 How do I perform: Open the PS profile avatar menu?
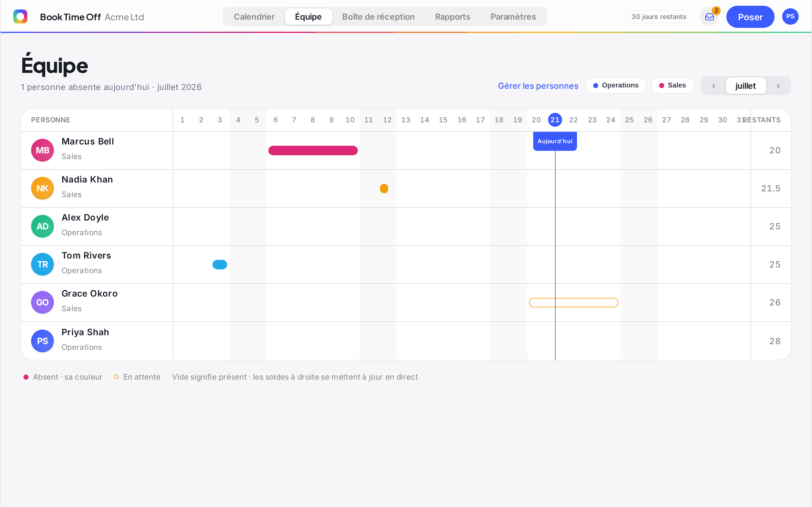(x=790, y=16)
